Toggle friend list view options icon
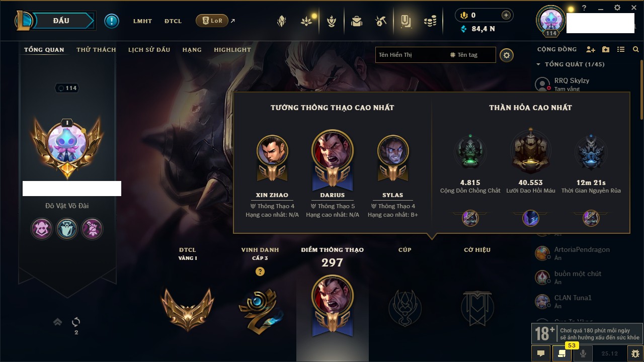The width and height of the screenshot is (644, 362). (621, 49)
